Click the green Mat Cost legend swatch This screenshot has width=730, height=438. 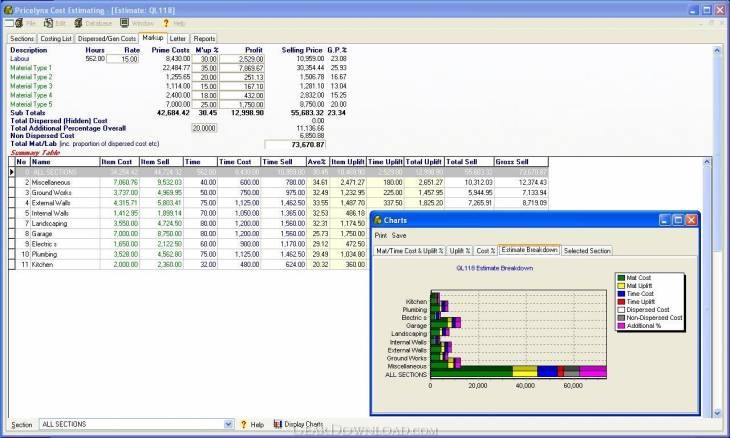click(621, 278)
